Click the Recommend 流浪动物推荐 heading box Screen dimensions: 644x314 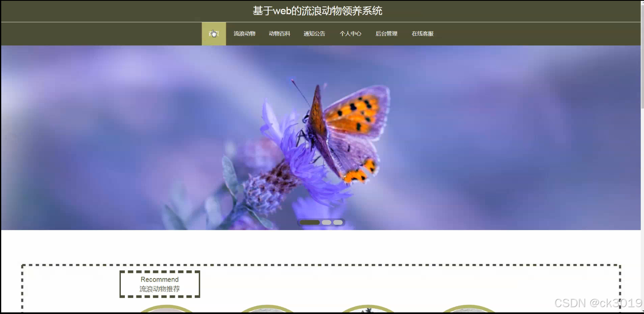[x=160, y=284]
